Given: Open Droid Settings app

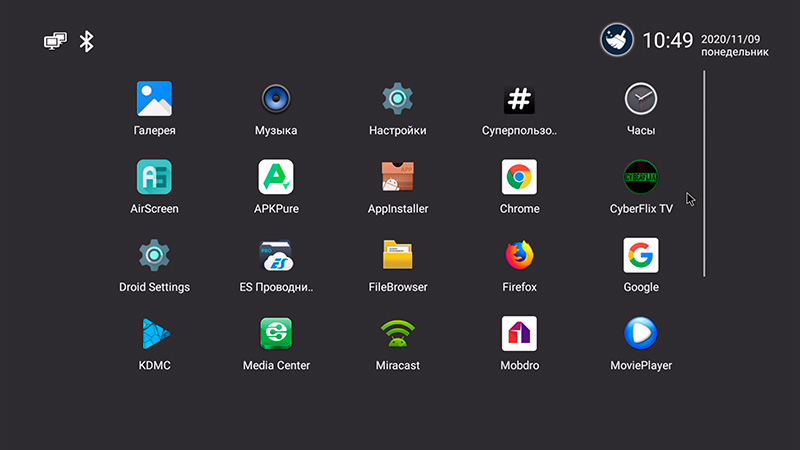Looking at the screenshot, I should click(x=154, y=255).
